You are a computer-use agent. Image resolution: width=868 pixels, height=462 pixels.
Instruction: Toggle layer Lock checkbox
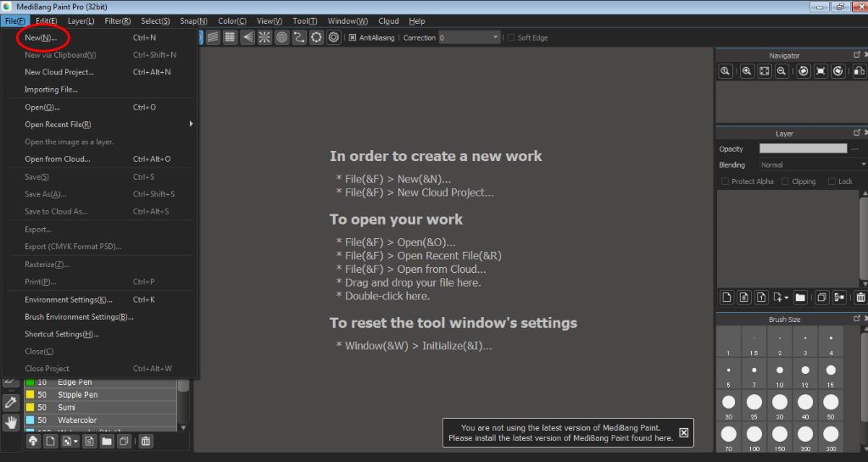(832, 181)
